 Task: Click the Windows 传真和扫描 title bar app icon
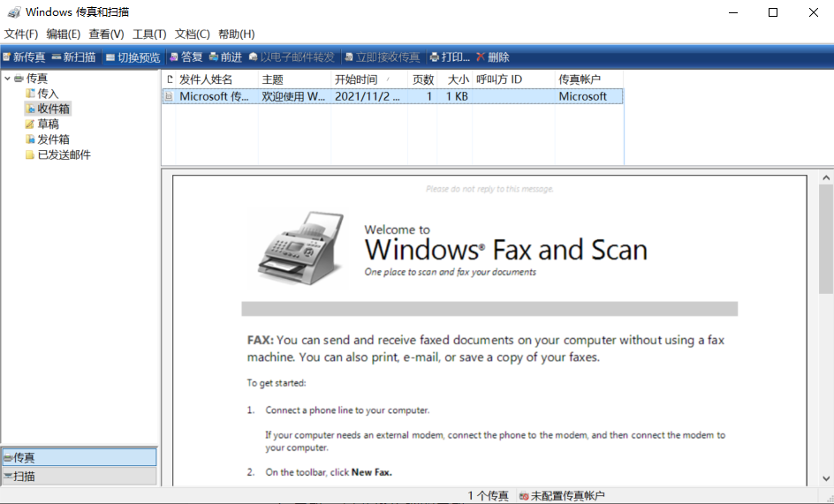click(x=14, y=11)
